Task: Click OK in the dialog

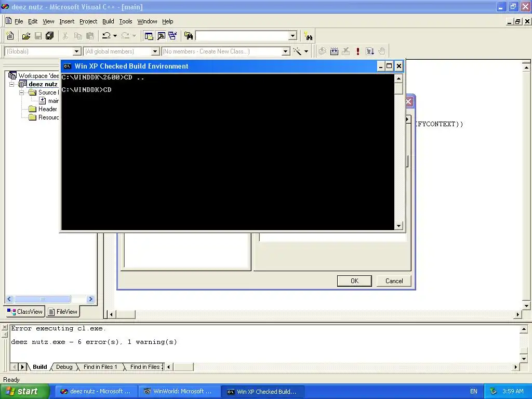Action: coord(354,281)
